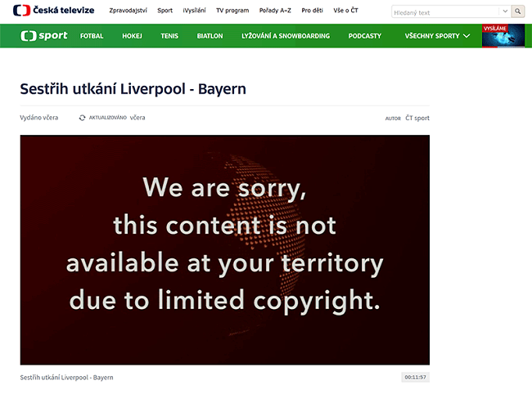
Task: Click the refresh icon beside Aktualizováno
Action: 82,118
